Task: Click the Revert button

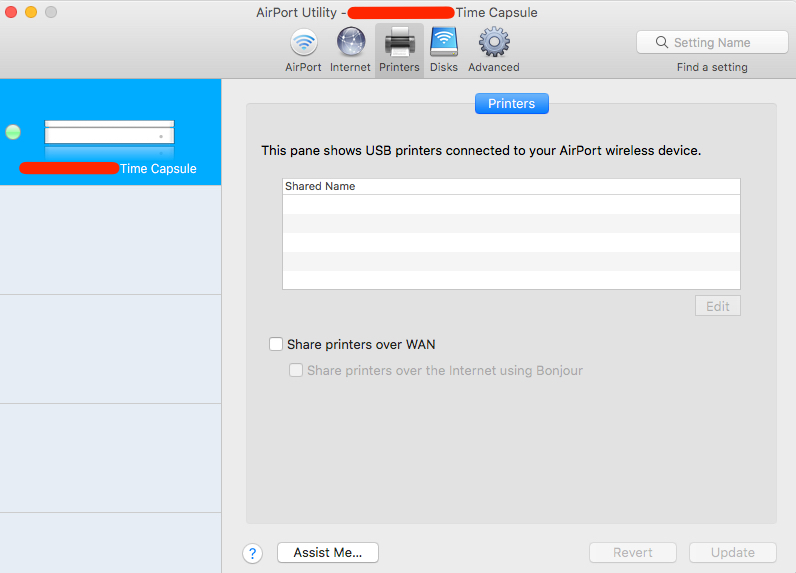Action: [x=633, y=553]
